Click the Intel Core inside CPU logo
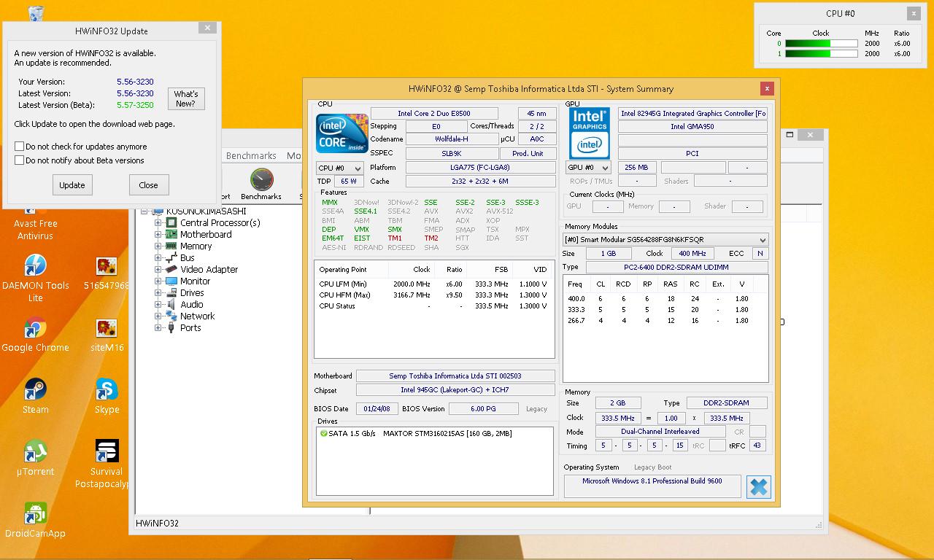Screen dimensions: 934x560 pyautogui.click(x=341, y=133)
